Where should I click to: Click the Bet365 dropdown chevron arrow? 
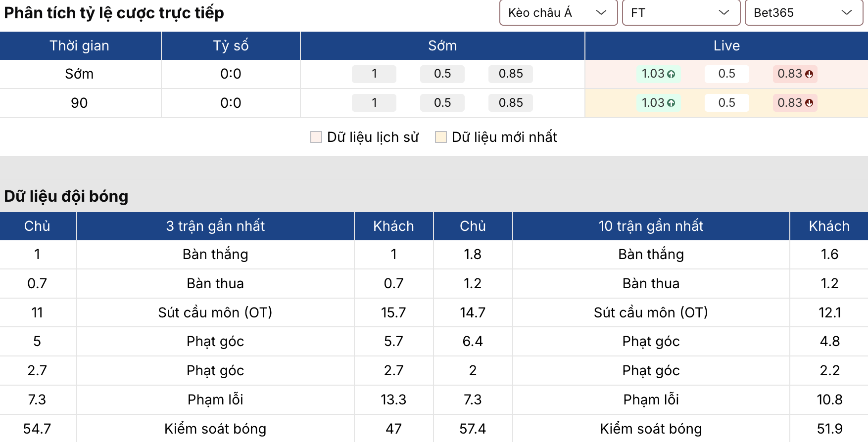(x=847, y=12)
